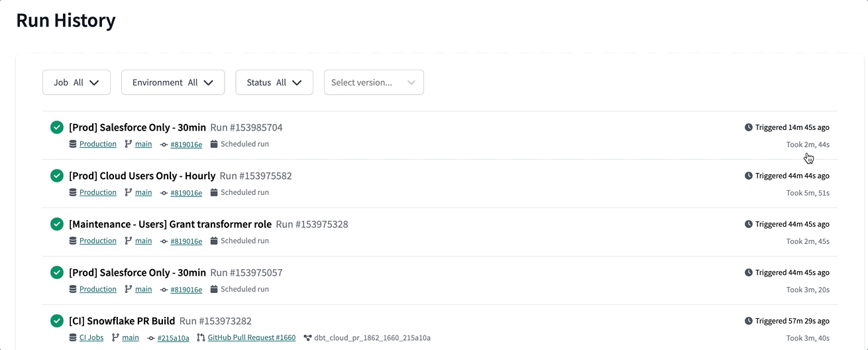Click green check icon for Snowflake PR Build
Viewport: 868px width, 350px height.
[x=57, y=321]
